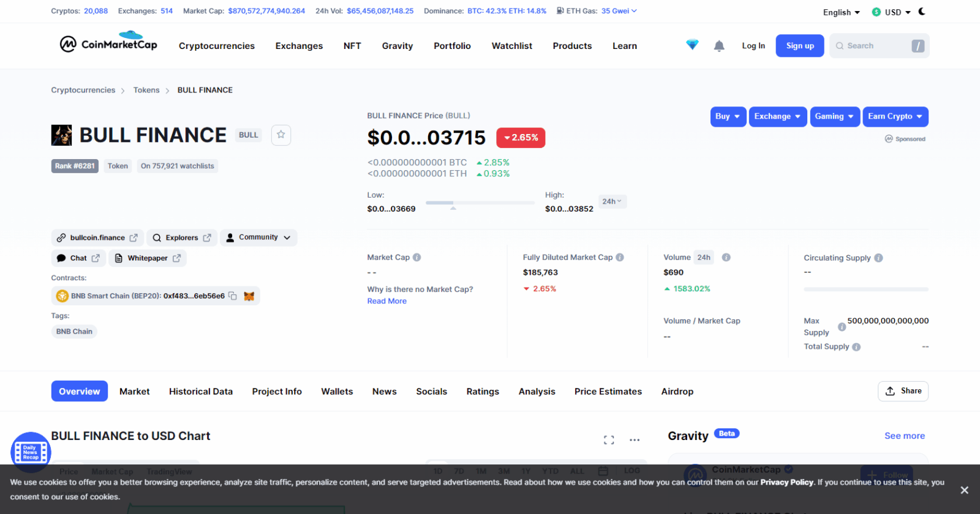
Task: Open the Portfolio page
Action: [452, 46]
